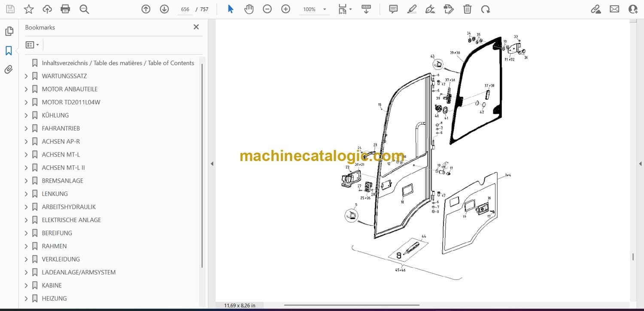Click the zoom out minus icon
644x311 pixels.
(267, 9)
